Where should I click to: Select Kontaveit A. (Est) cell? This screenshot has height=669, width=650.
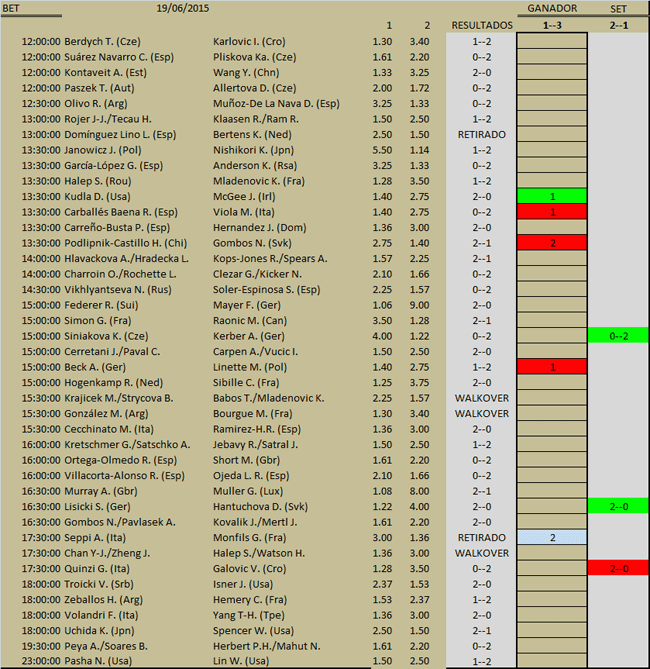pos(105,73)
